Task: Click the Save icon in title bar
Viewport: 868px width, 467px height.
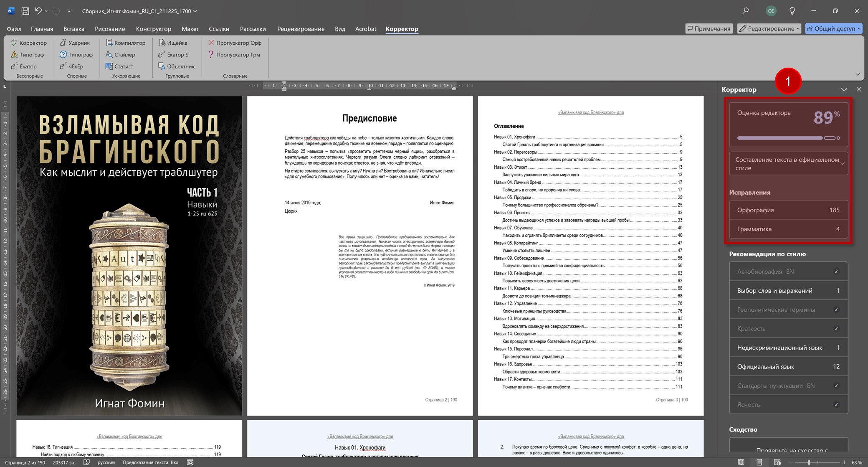Action: [25, 11]
